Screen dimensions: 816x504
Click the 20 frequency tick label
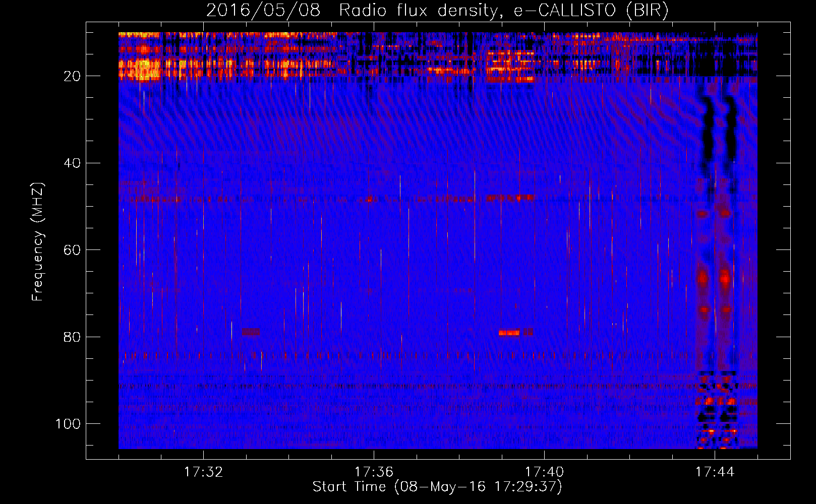point(73,76)
